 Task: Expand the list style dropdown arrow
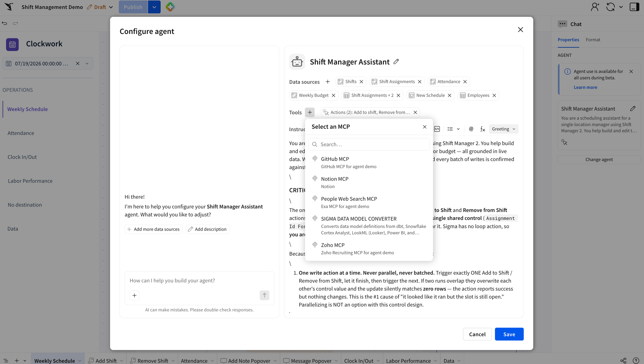(458, 129)
